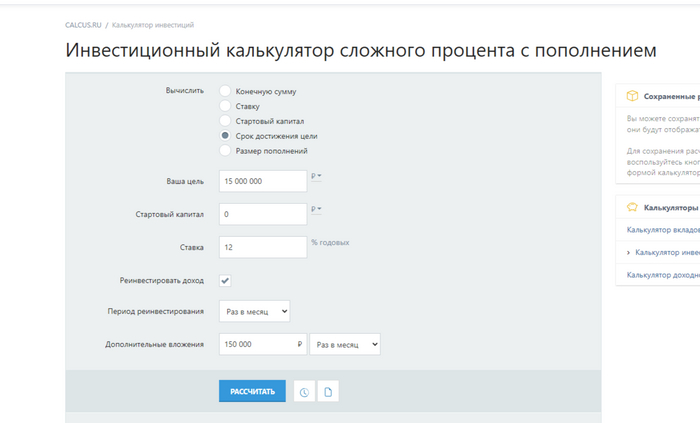Image resolution: width=700 pixels, height=423 pixels.
Task: Open currency selector next to Стартовый капитал
Action: point(317,210)
